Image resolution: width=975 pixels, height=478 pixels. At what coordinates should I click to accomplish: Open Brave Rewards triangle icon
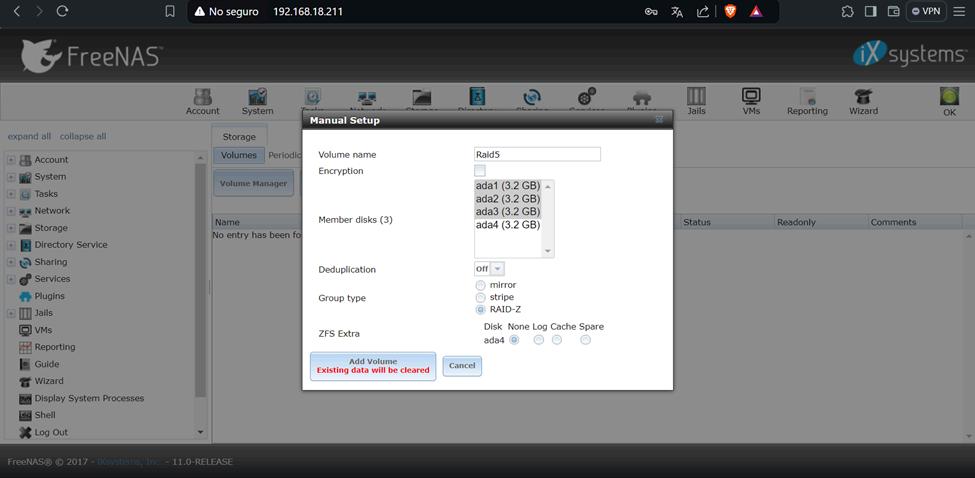(x=756, y=11)
